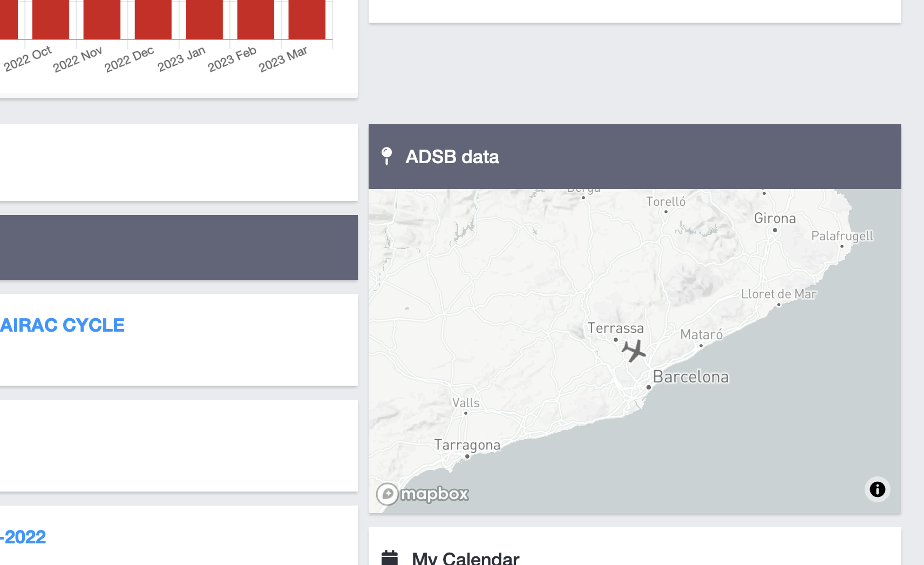This screenshot has height=565, width=924.
Task: Select the red bar for 2022 Dec
Action: click(153, 19)
